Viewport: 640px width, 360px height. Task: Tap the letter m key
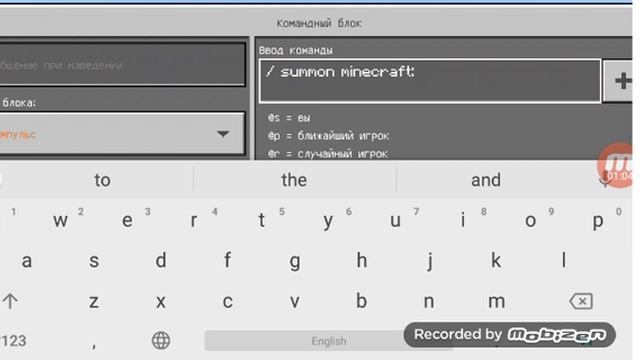tap(496, 302)
